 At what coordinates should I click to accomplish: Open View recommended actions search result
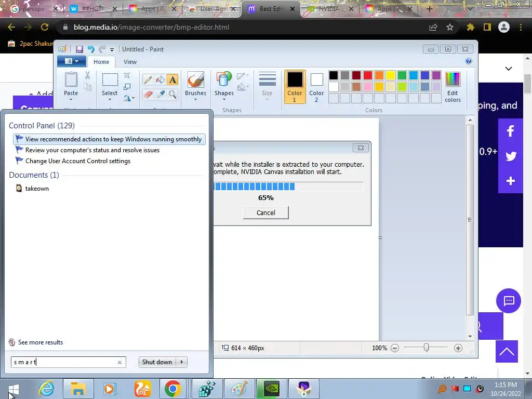(109, 139)
